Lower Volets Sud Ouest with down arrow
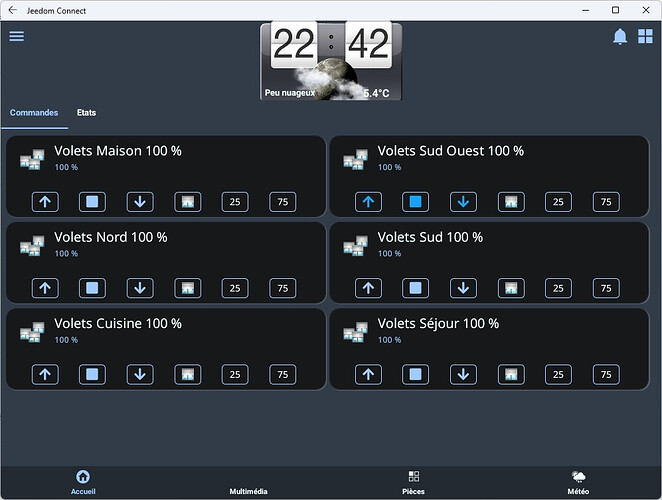The width and height of the screenshot is (662, 500). click(x=464, y=202)
